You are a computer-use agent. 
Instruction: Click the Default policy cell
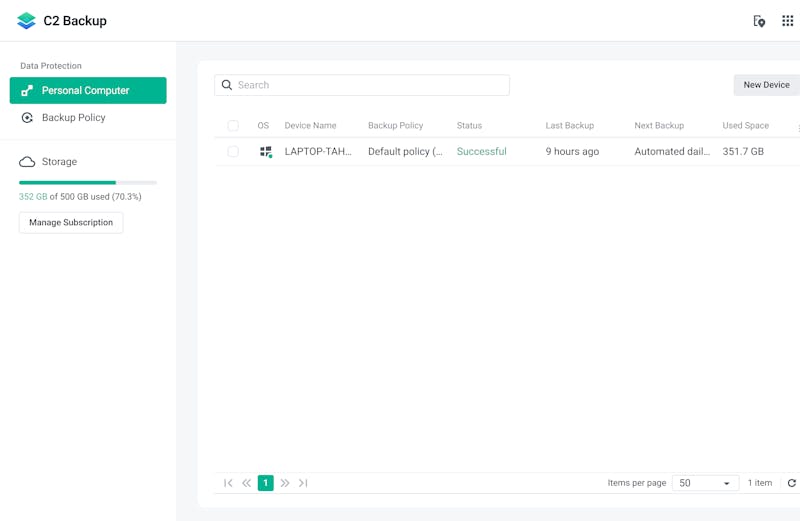[x=405, y=152]
